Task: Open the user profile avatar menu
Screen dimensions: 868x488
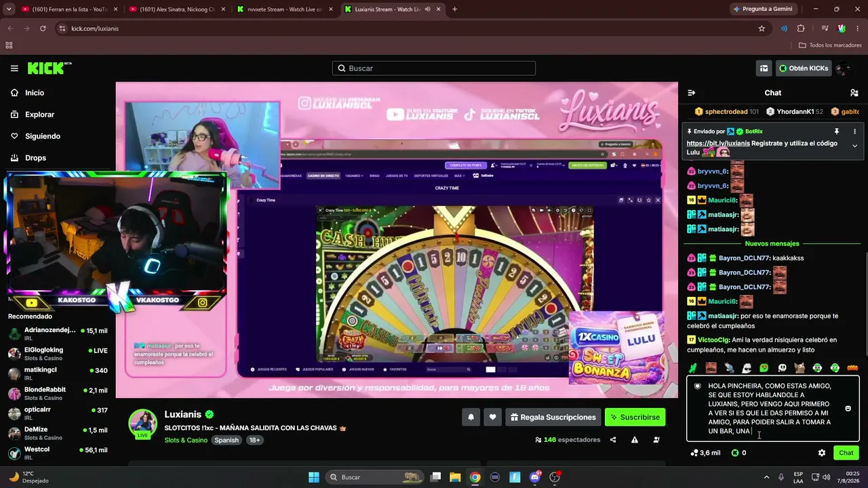Action: point(844,68)
